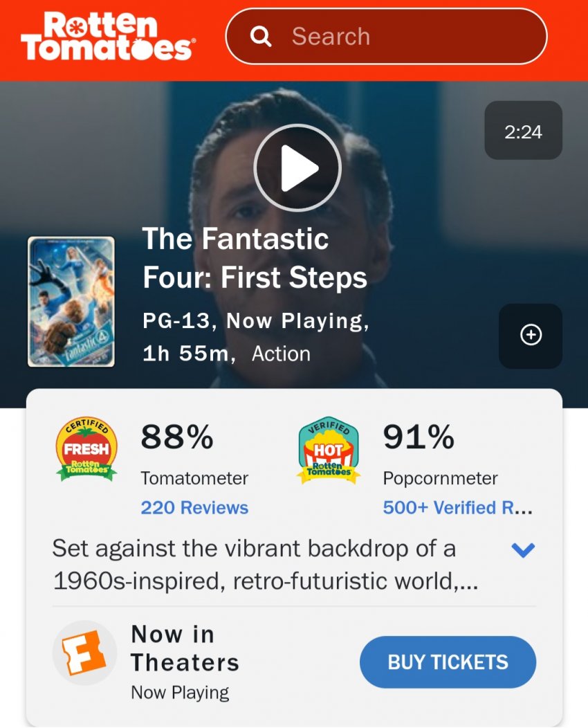The height and width of the screenshot is (728, 588).
Task: Open the Fantastic Four movie poster
Action: 71,302
